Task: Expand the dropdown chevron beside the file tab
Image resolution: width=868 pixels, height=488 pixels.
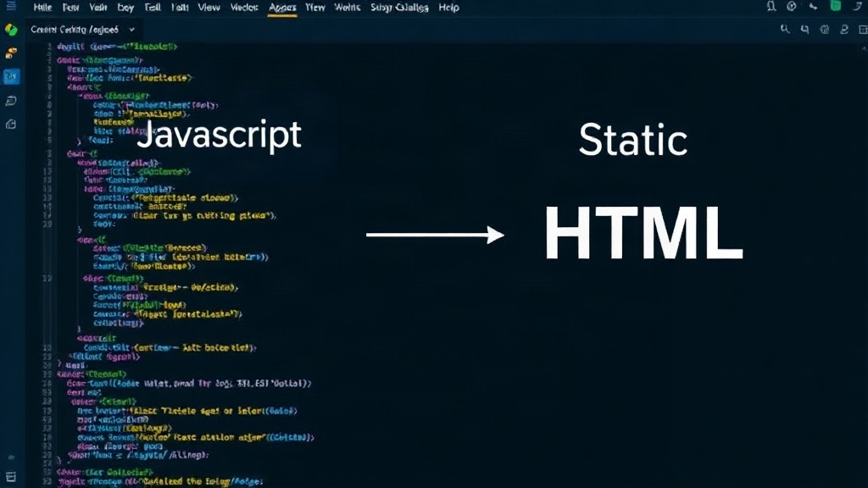Action: click(131, 30)
